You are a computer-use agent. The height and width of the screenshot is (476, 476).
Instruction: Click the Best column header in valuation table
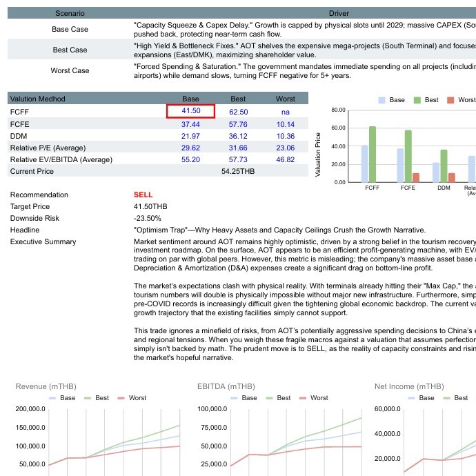tap(238, 99)
